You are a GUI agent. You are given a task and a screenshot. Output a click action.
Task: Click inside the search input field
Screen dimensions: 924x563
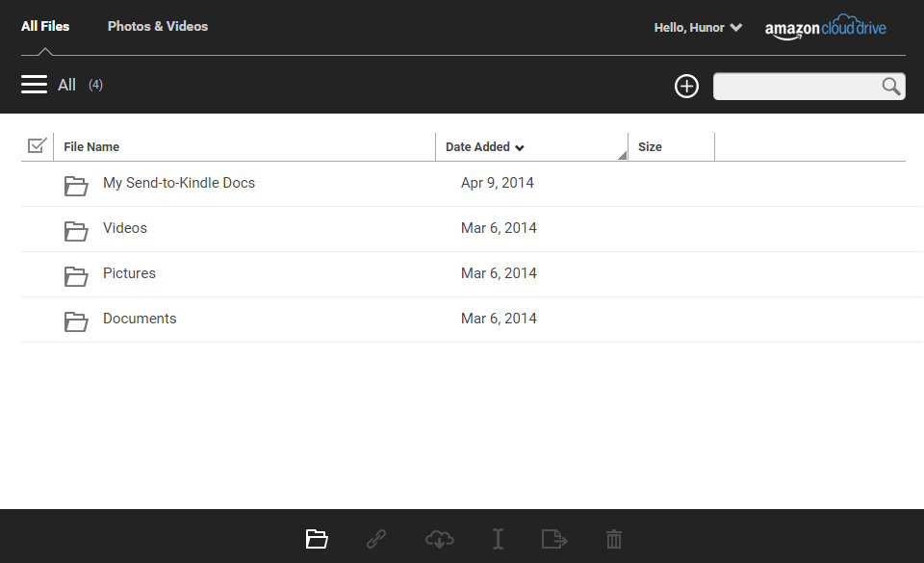[796, 87]
